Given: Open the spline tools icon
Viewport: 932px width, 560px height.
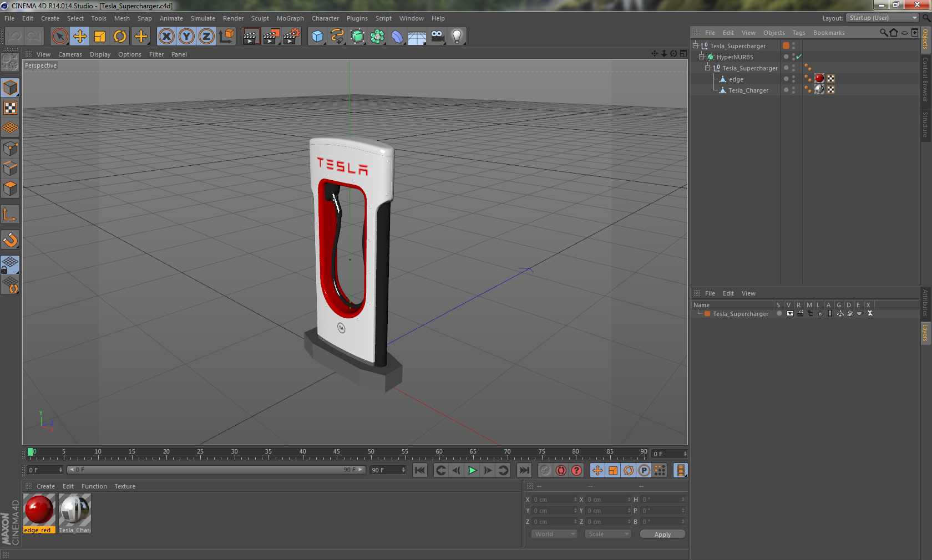Looking at the screenshot, I should click(337, 37).
